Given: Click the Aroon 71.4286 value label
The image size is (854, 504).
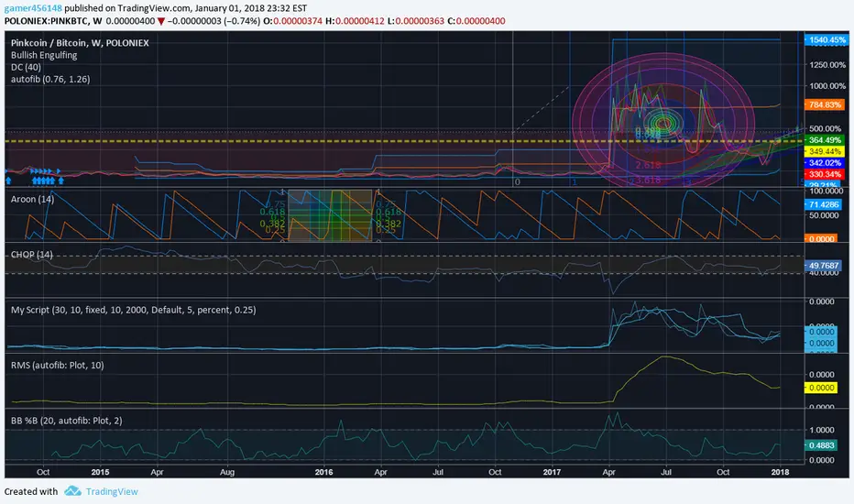Looking at the screenshot, I should point(823,204).
